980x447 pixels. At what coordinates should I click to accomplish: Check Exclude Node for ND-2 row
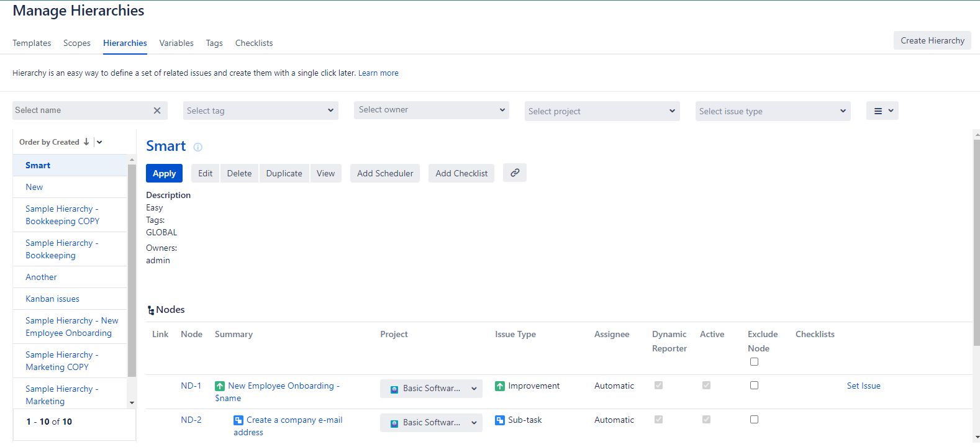(x=754, y=420)
